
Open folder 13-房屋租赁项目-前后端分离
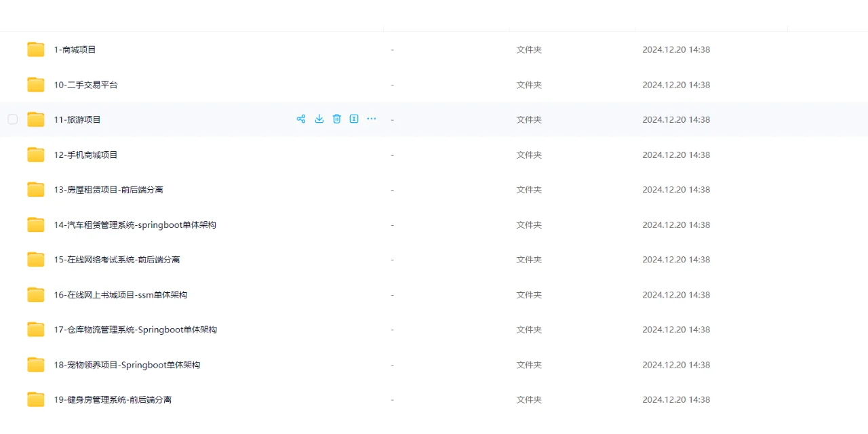pos(108,190)
